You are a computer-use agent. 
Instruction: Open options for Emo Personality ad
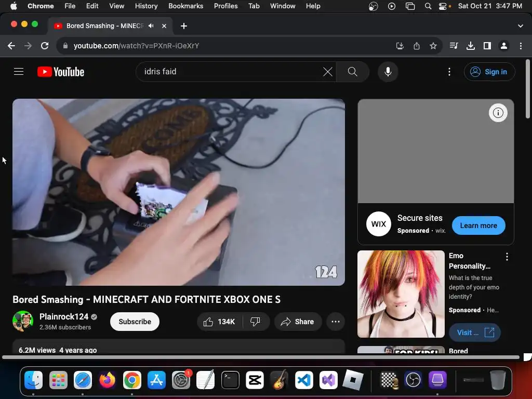point(507,257)
